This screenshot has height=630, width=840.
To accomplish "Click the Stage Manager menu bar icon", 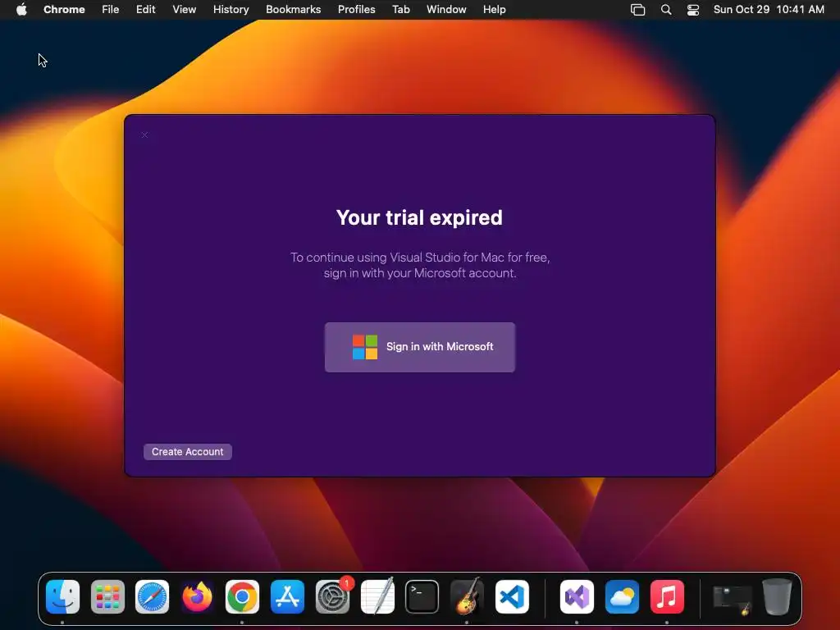I will tap(637, 10).
